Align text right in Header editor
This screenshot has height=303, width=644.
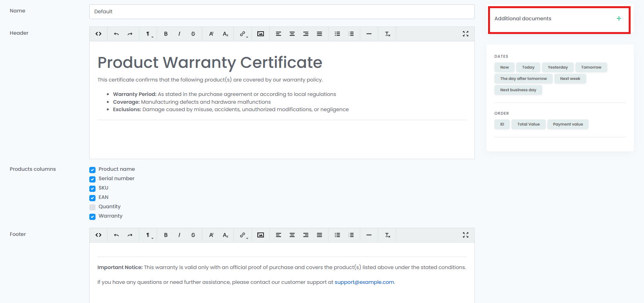(306, 34)
